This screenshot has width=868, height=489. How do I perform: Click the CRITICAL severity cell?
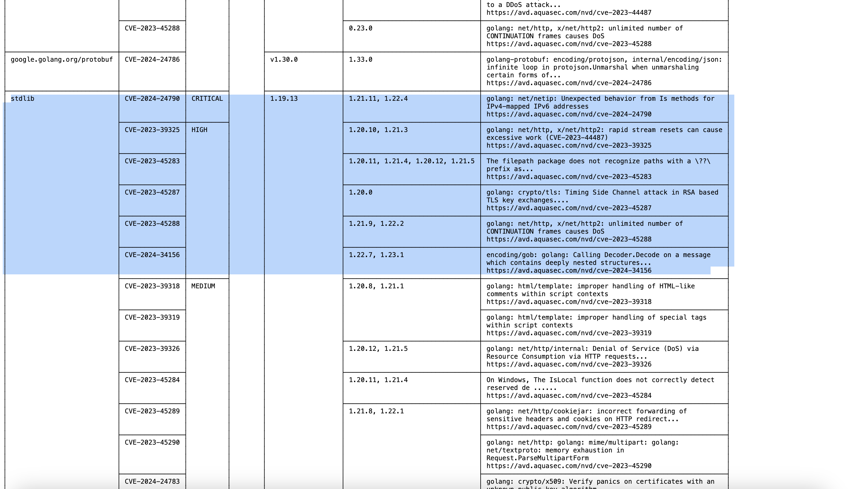(207, 99)
